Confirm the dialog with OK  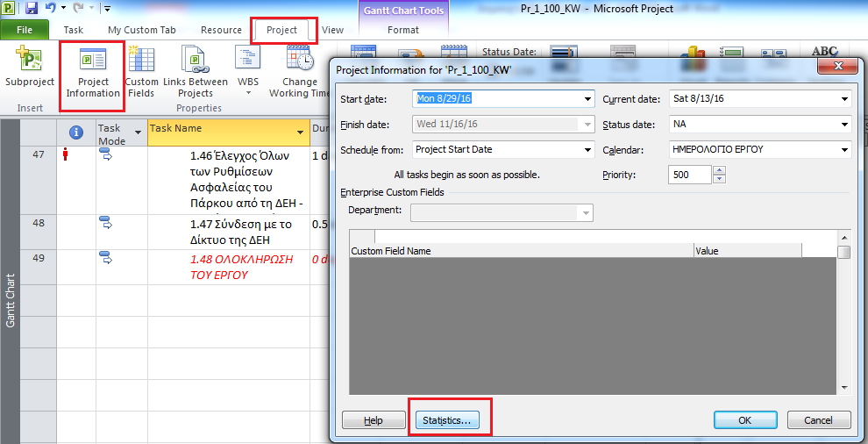[745, 420]
